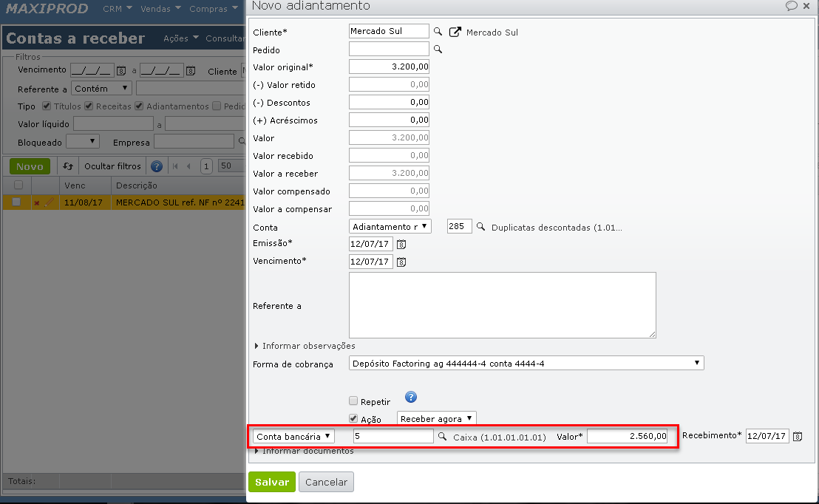Screen dimensions: 819x504
Task: Click account code field 285
Action: (460, 226)
